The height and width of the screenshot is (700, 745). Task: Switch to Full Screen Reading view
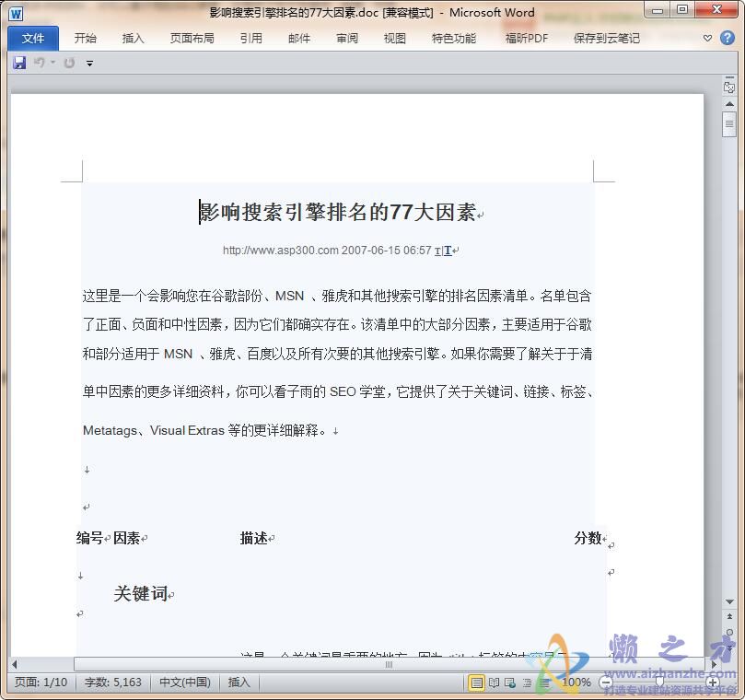(494, 682)
